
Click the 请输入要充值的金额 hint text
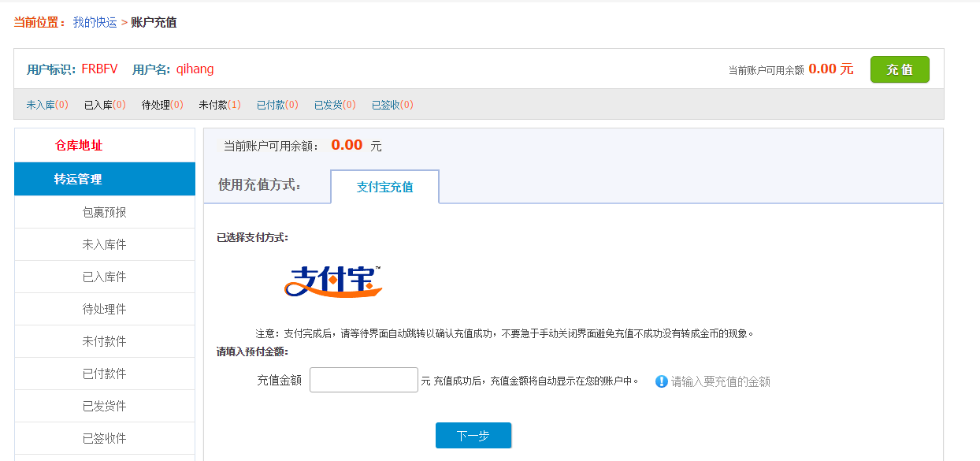point(721,381)
